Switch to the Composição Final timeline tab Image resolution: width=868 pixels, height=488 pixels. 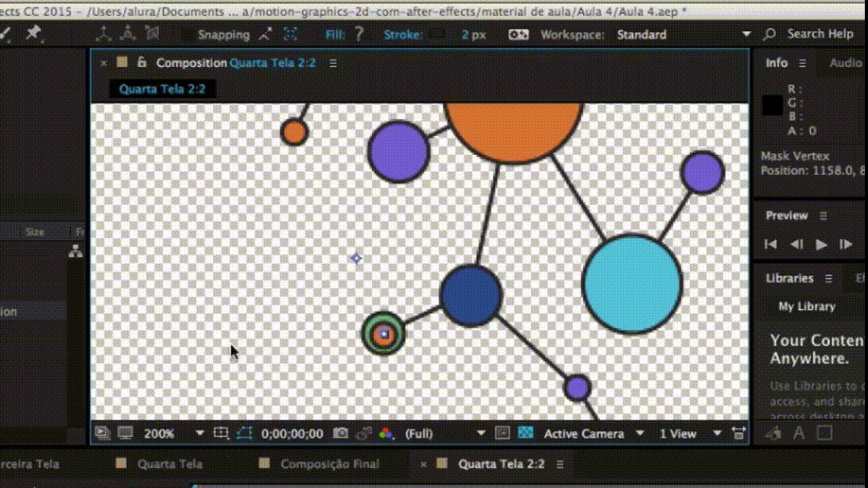[329, 464]
